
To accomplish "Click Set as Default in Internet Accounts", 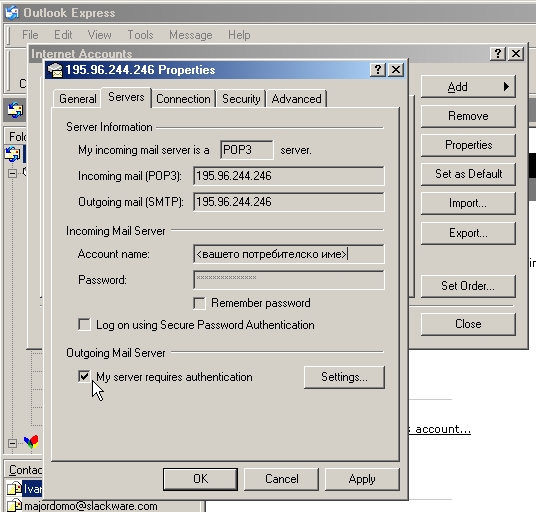I will point(468,174).
